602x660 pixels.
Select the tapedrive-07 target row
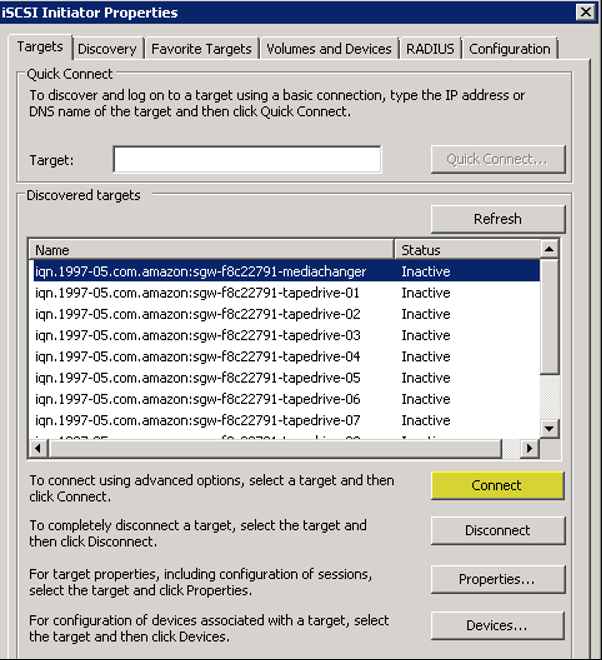coord(287,420)
